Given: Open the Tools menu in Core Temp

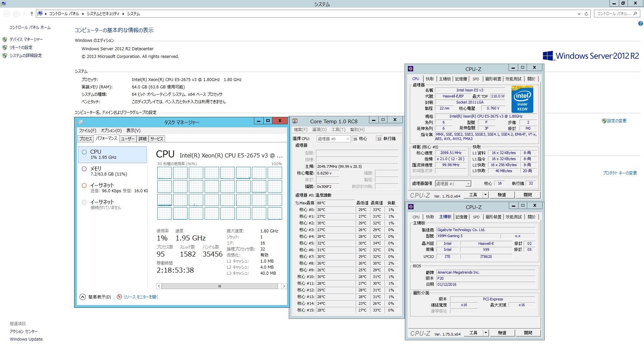Looking at the screenshot, I should point(338,130).
